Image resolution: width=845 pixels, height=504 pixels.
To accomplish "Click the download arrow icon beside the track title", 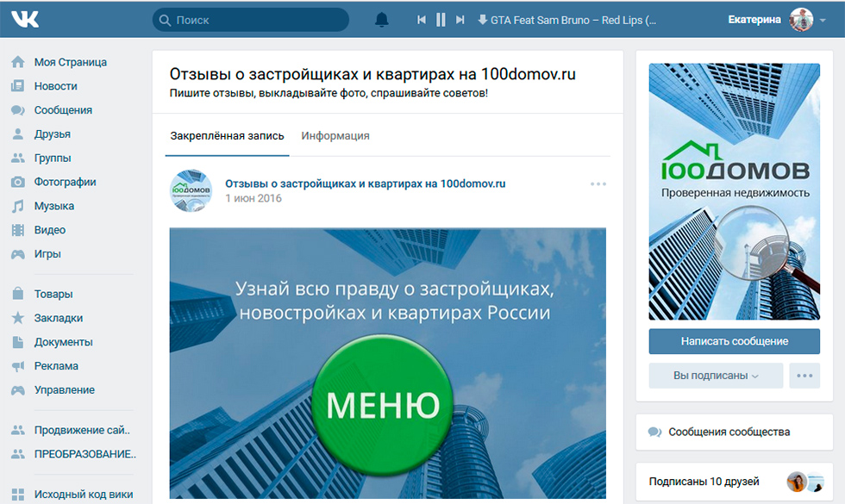I will tap(482, 20).
